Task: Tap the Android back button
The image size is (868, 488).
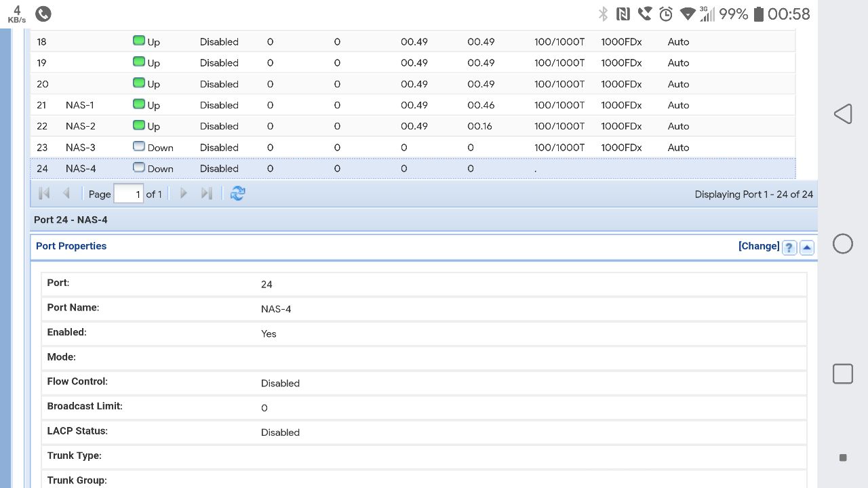Action: [842, 114]
